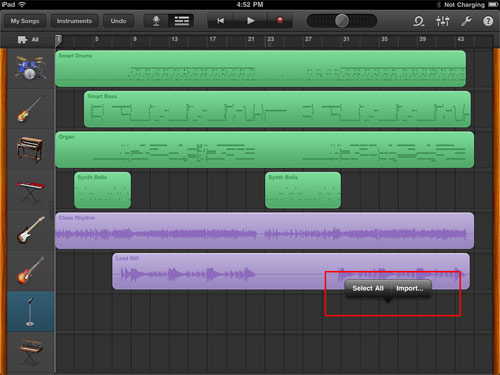Select the Smart Drums track icon
Viewport: 500px width, 375px height.
click(30, 68)
